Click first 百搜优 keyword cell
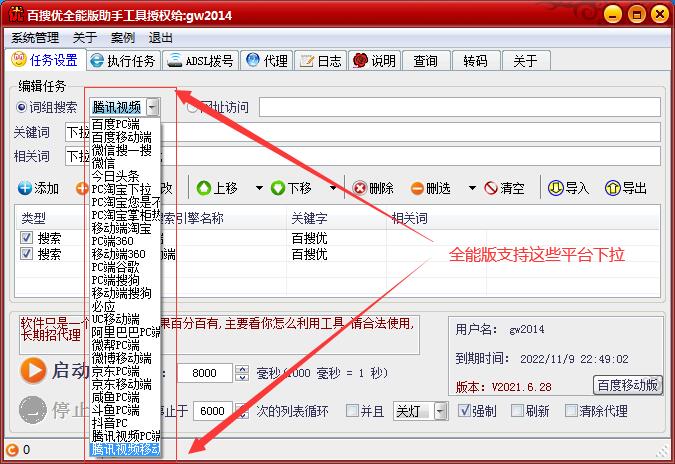Viewport: 675px width, 464px height. pos(310,238)
